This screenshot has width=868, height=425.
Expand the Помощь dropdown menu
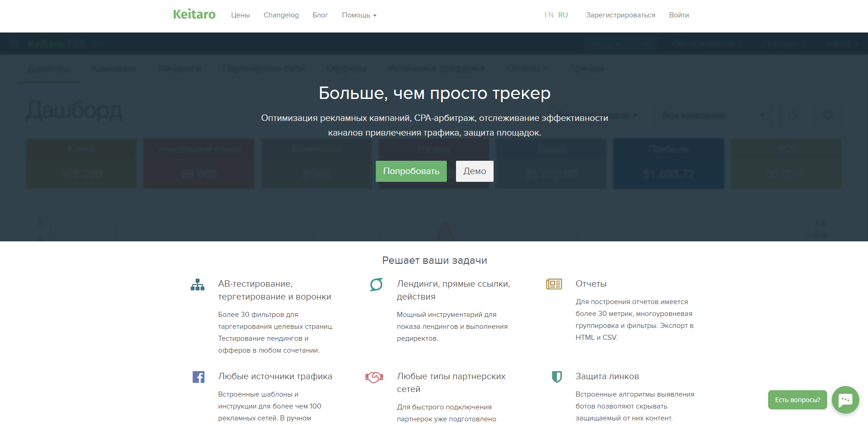tap(359, 15)
